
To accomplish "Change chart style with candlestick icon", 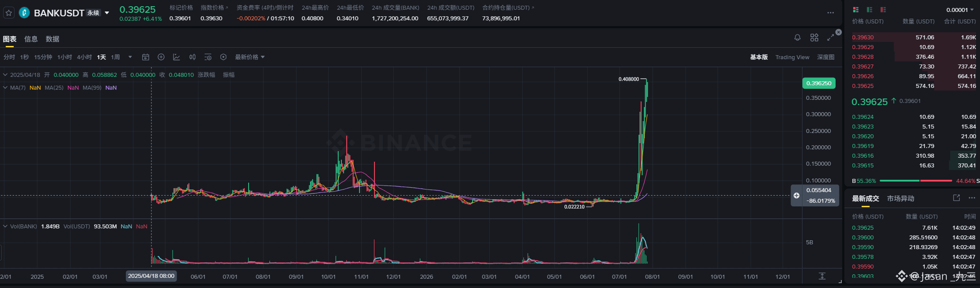I will tap(193, 57).
